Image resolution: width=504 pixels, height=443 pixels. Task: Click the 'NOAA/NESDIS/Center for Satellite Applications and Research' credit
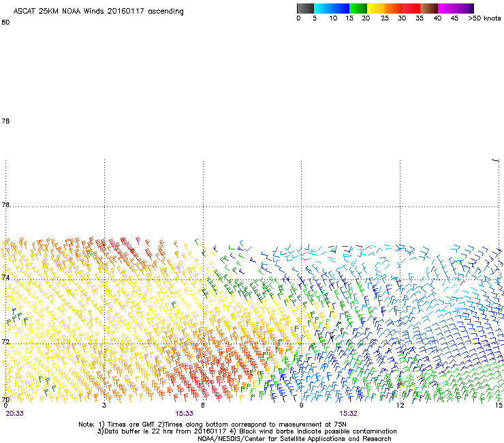(294, 439)
